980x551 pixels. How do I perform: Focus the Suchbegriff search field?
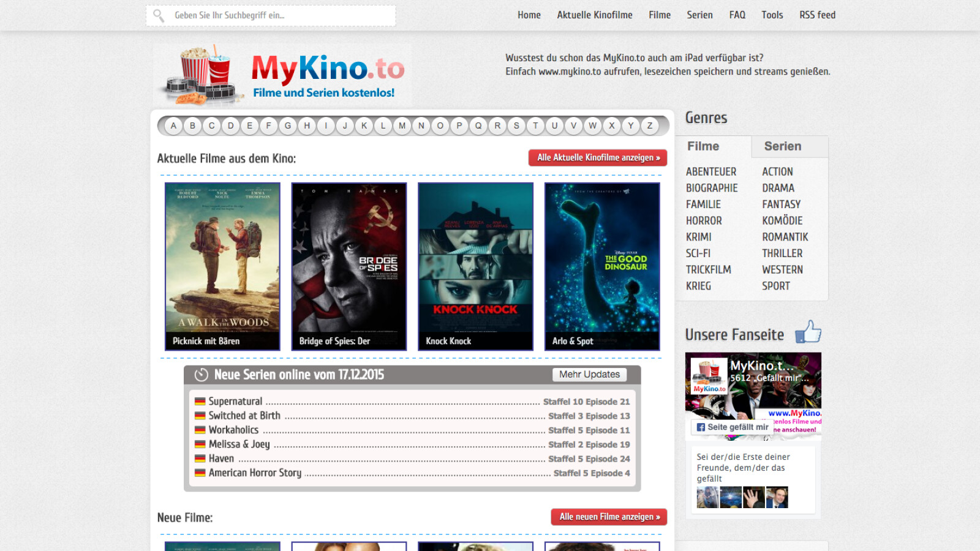click(x=271, y=15)
